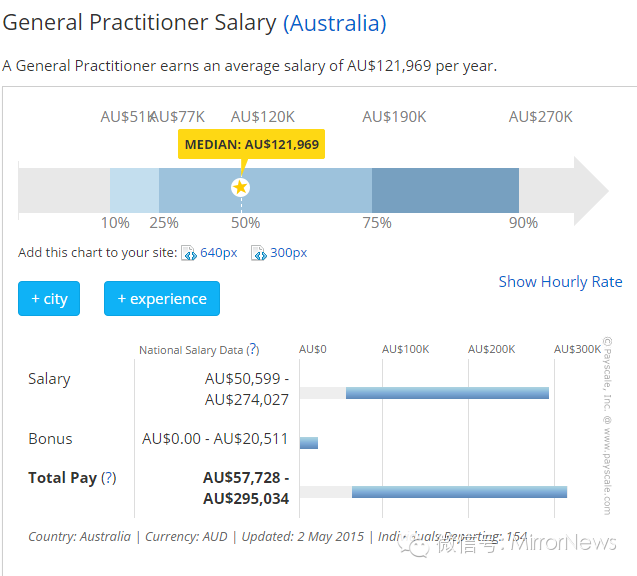Click the Australia country link

pyautogui.click(x=335, y=23)
